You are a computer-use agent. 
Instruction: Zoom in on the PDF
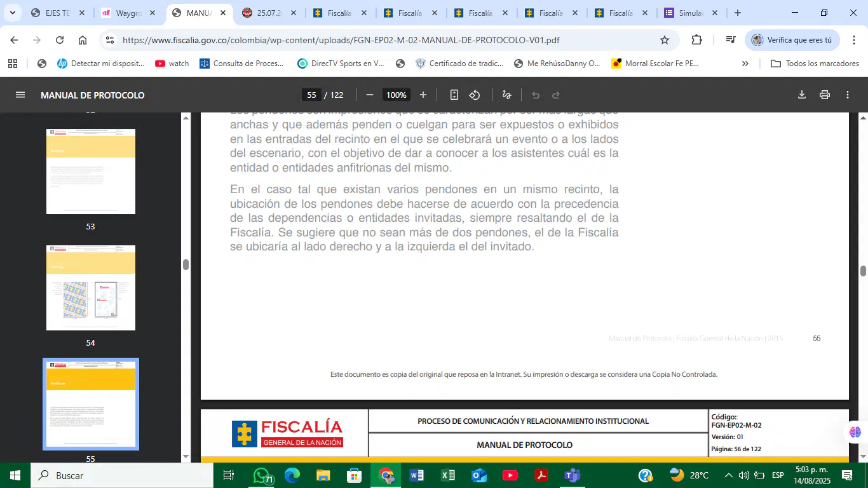click(x=423, y=95)
